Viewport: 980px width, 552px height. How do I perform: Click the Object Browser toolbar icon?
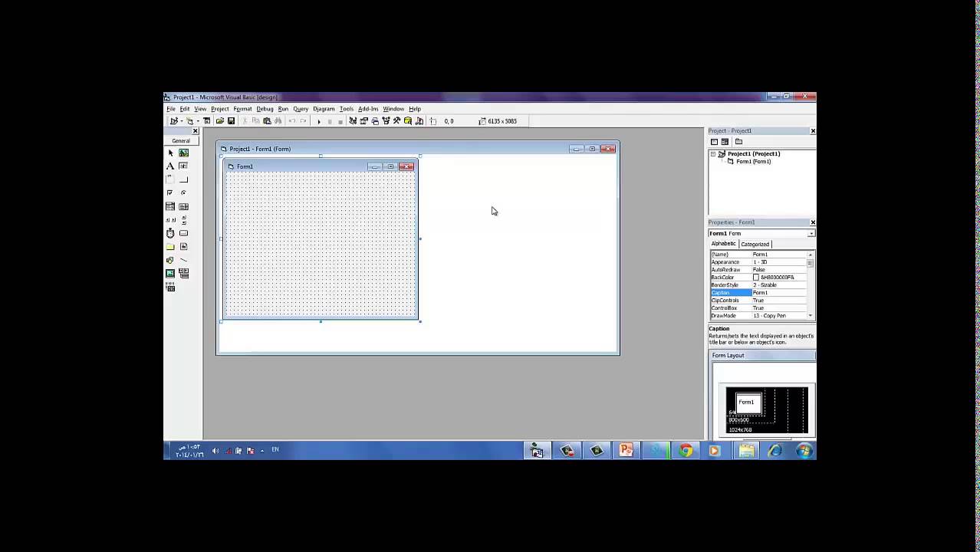pos(386,121)
